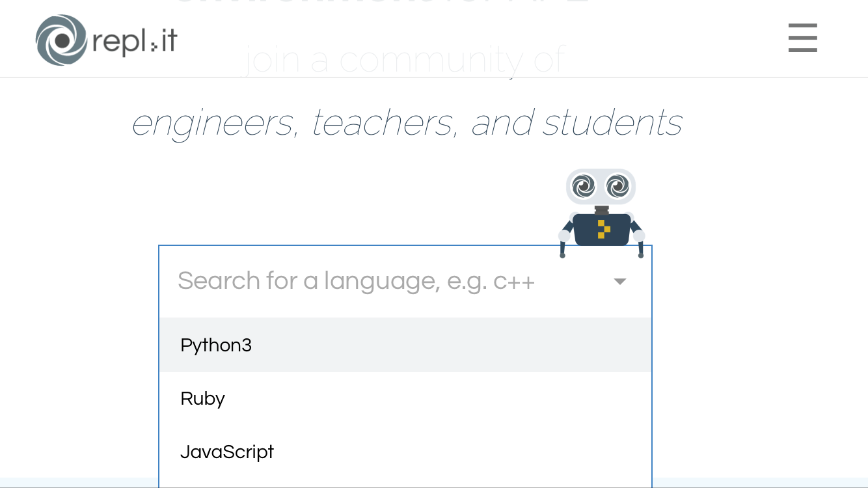Click the robot's gray neck connector
The width and height of the screenshot is (868, 488).
602,210
